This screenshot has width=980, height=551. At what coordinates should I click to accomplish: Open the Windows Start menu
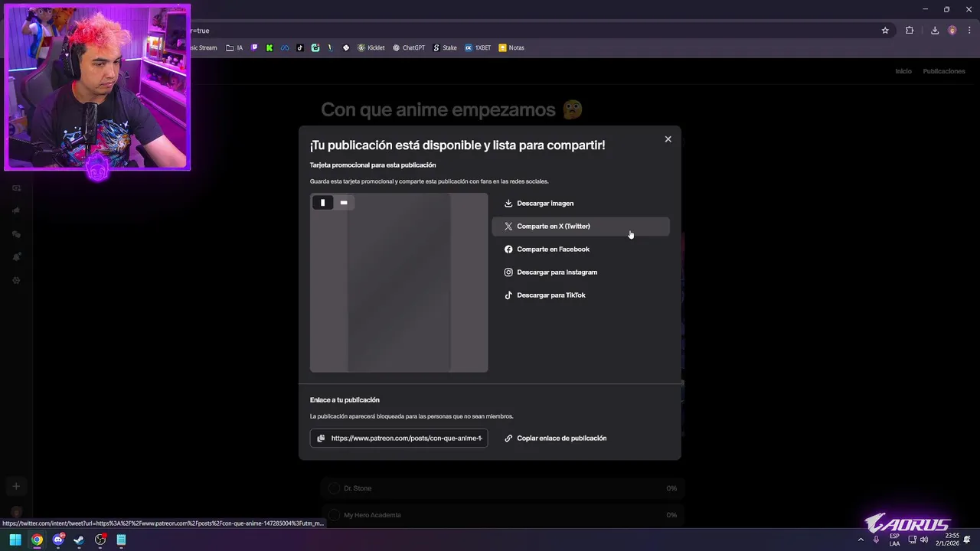point(15,540)
